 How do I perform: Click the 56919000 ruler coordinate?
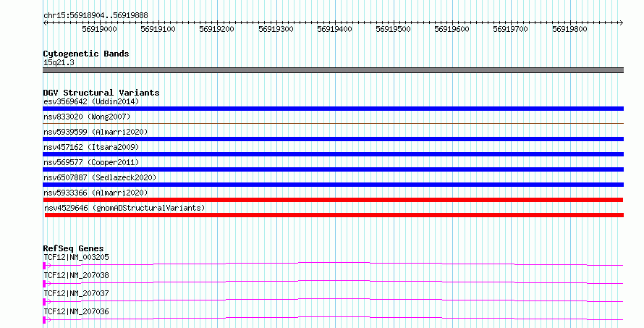click(x=99, y=29)
